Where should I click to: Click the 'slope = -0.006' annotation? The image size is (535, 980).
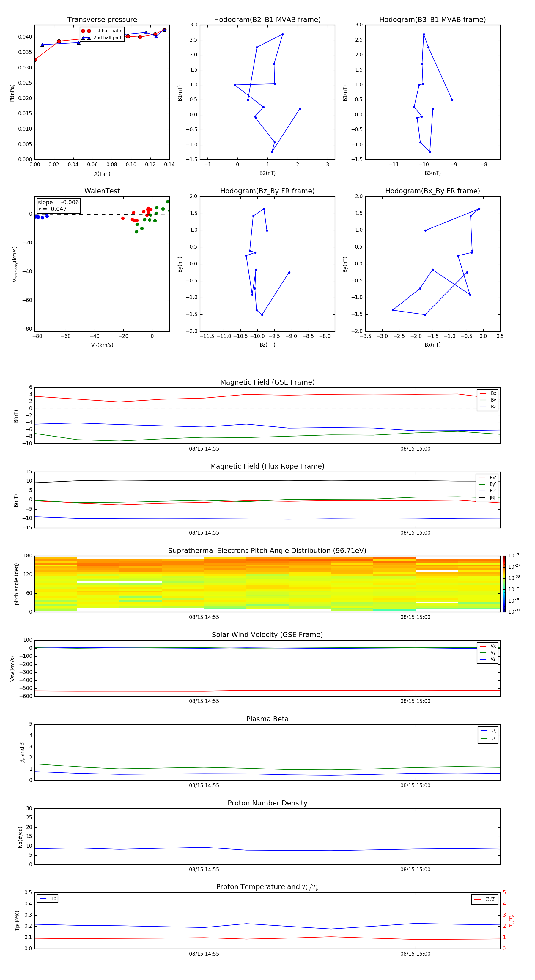tap(58, 203)
